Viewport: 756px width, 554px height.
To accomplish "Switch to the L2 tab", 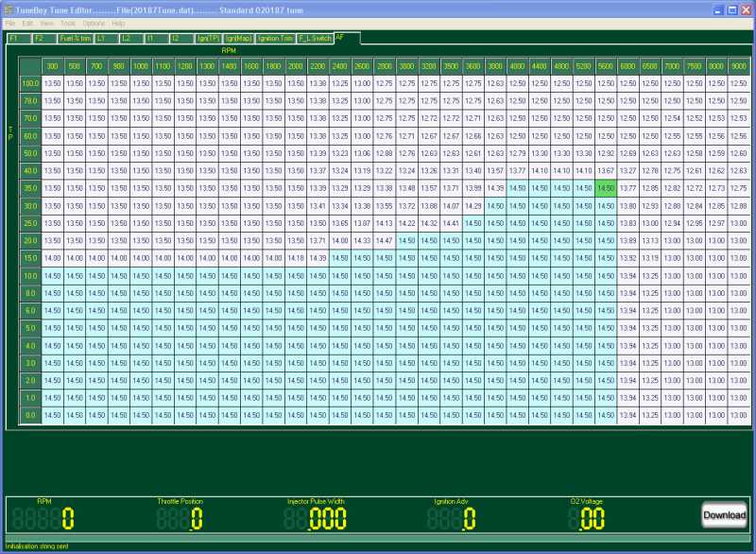I will pos(131,38).
